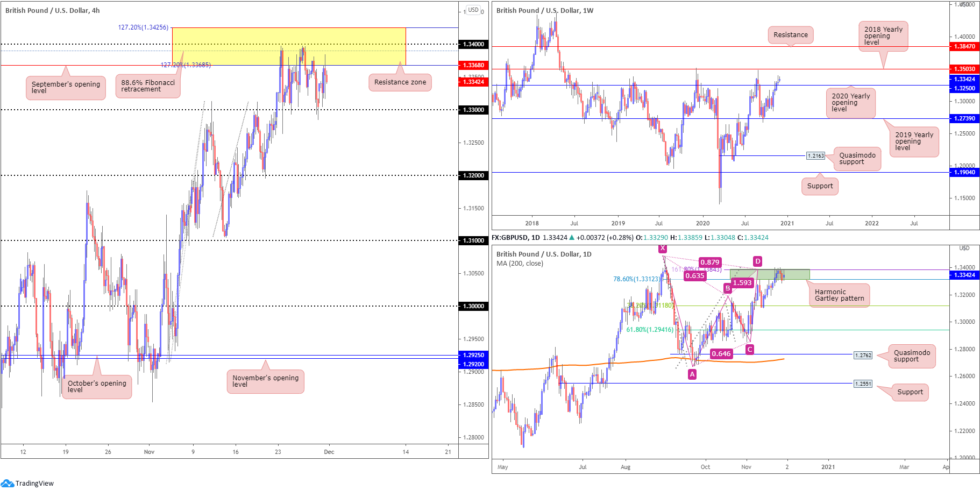The width and height of the screenshot is (980, 490).
Task: Click the 1.2551 price tag on the daily chart
Action: click(863, 384)
